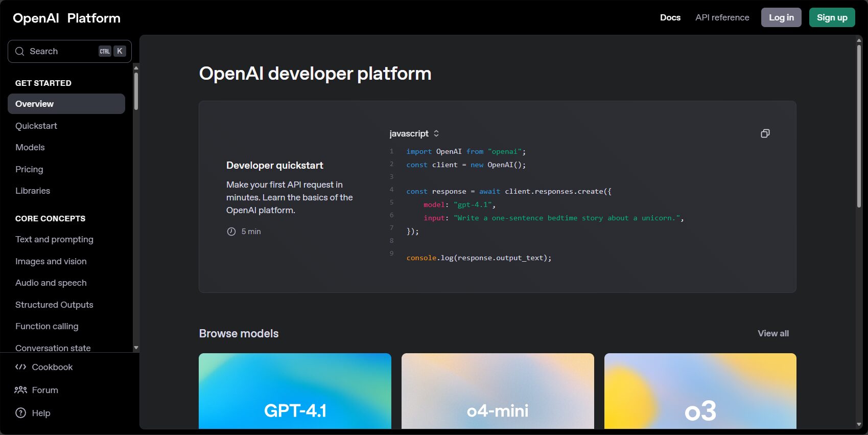Copy code with the clipboard icon
The width and height of the screenshot is (868, 435).
tap(765, 133)
